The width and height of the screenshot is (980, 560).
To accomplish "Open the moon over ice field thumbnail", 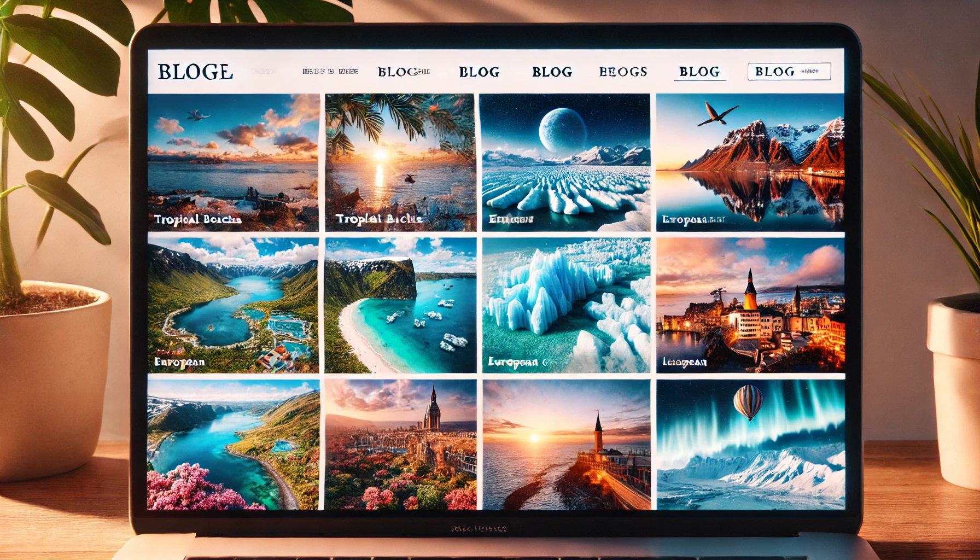I will [566, 162].
